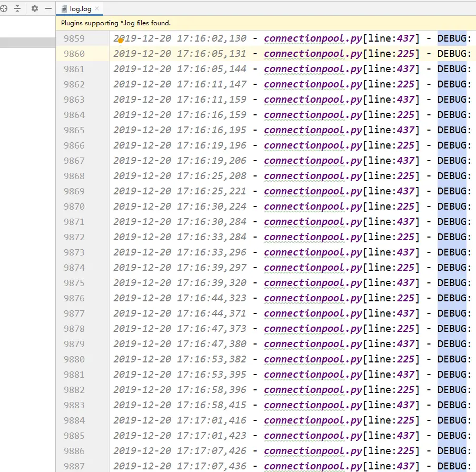476x472 pixels.
Task: Click timestamp 17:16:25,208
Action: pos(212,176)
